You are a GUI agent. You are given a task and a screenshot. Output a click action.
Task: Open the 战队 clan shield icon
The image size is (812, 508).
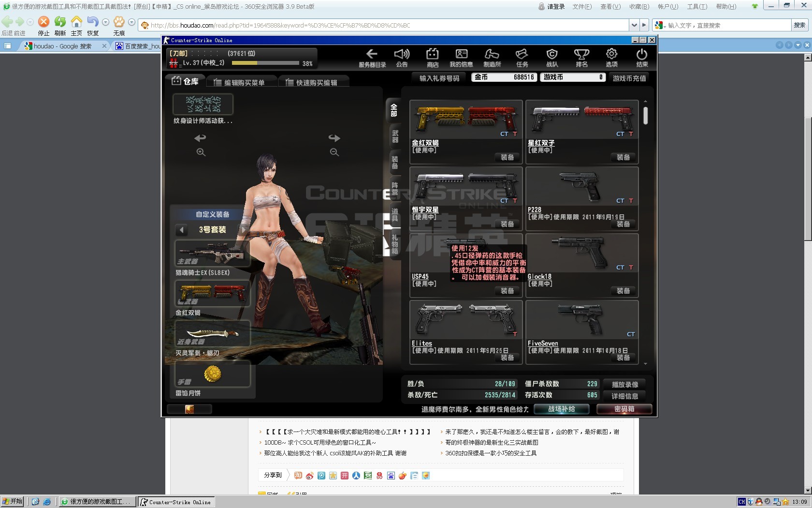pos(552,54)
